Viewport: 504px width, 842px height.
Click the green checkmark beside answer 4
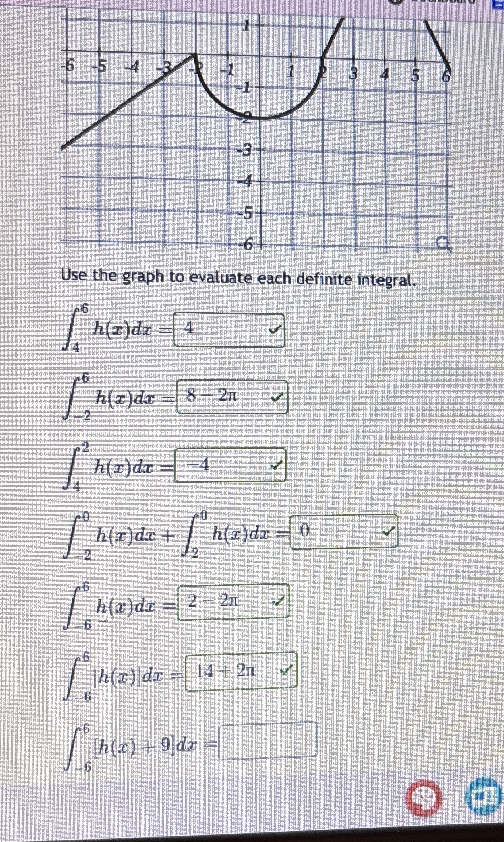click(275, 329)
